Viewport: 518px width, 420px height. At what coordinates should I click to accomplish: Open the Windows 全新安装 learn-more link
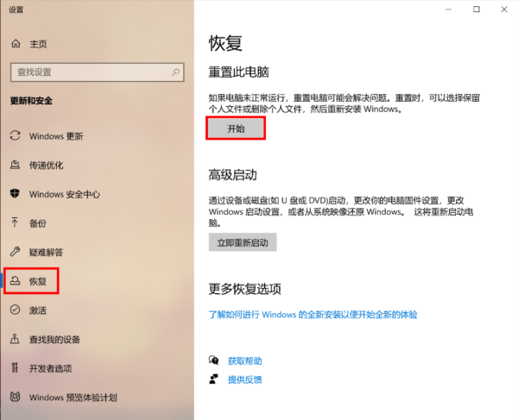click(x=313, y=315)
